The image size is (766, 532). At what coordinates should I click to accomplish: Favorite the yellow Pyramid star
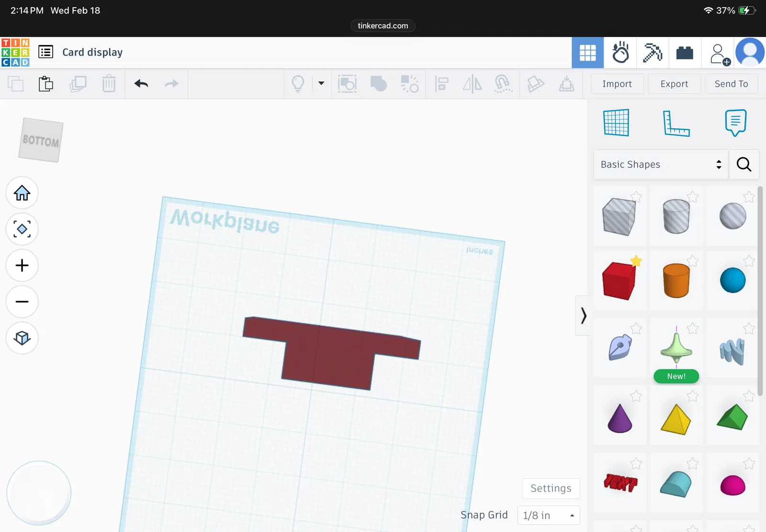pos(693,396)
